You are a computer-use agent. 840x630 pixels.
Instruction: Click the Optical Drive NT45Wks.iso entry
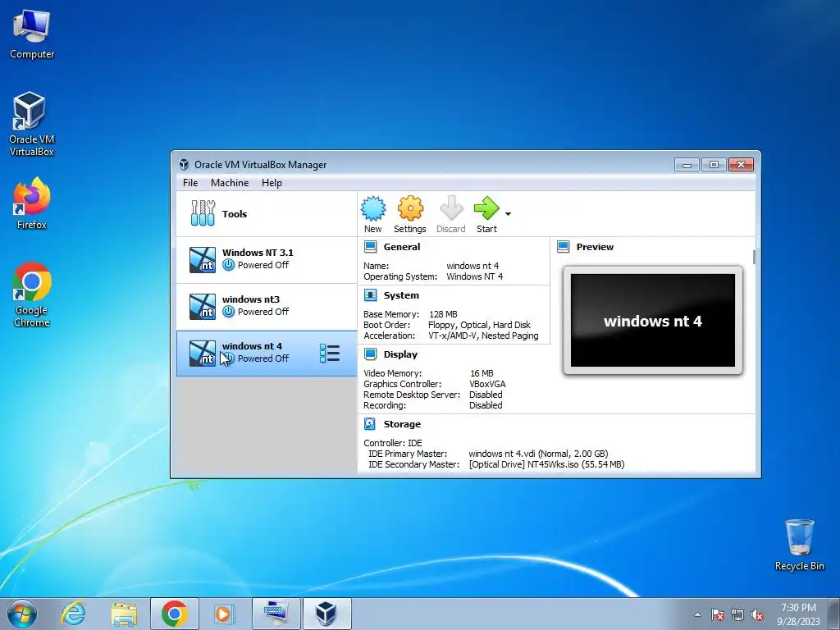coord(546,464)
